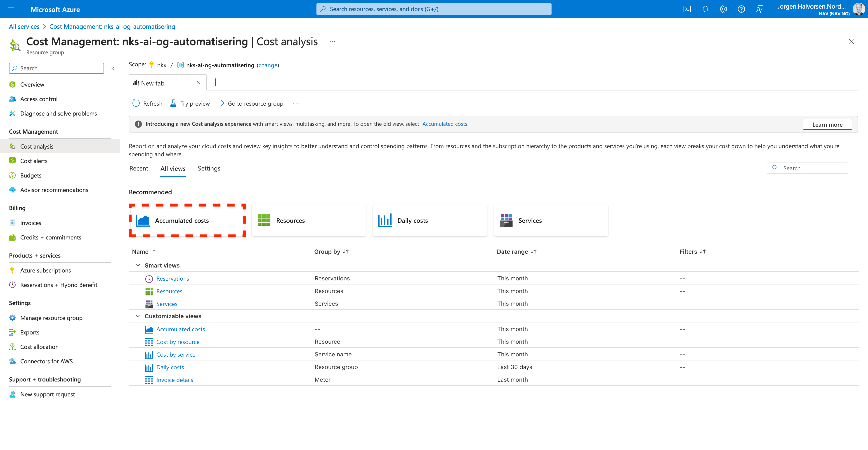Switch to the Recent tab
This screenshot has height=450, width=868.
139,168
